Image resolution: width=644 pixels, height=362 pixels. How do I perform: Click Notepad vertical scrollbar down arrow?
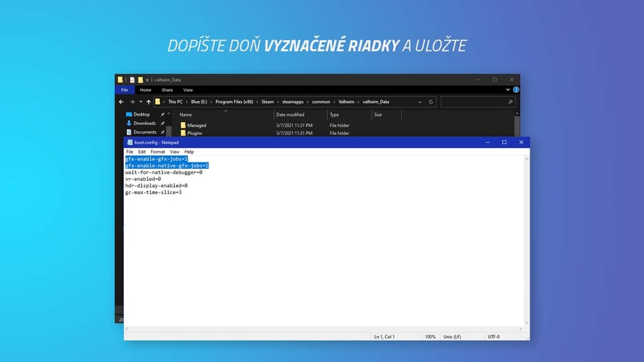click(x=526, y=323)
